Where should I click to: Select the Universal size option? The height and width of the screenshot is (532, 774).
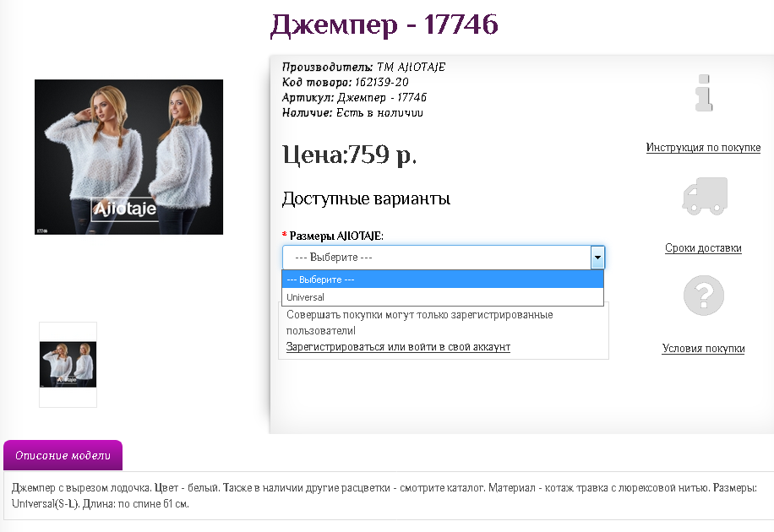pyautogui.click(x=443, y=297)
